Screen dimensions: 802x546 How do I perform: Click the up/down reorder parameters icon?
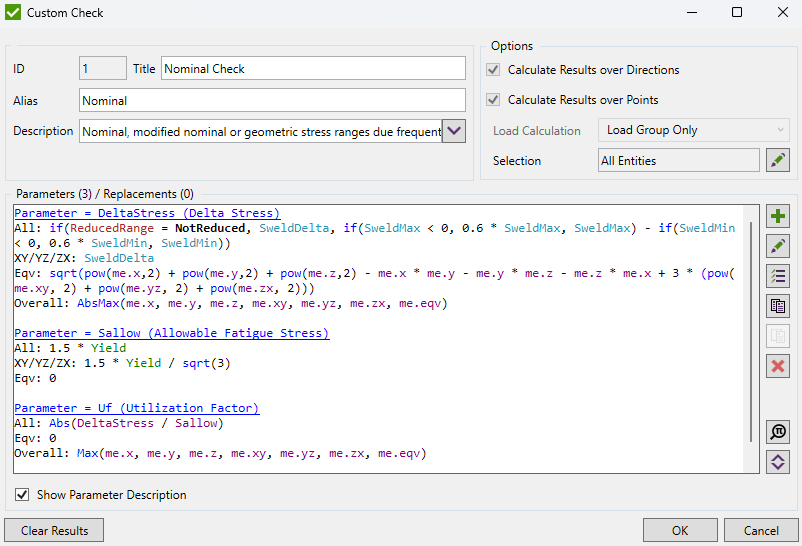[x=777, y=462]
